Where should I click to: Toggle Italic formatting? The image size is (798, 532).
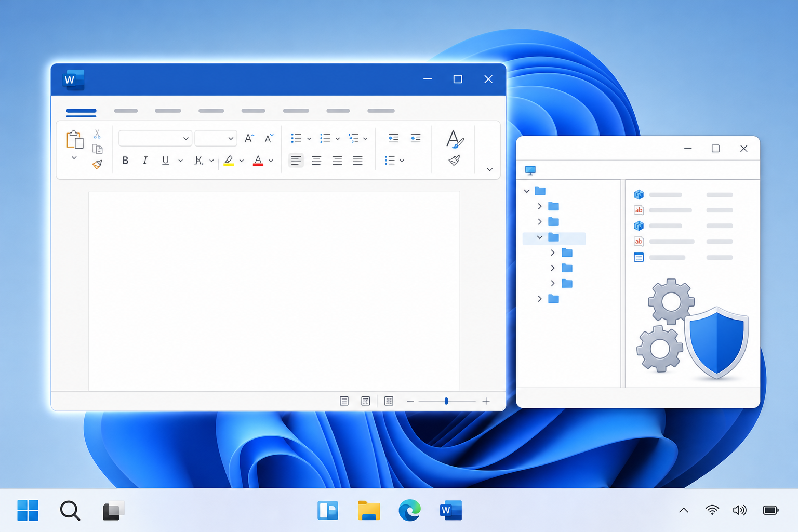(145, 161)
